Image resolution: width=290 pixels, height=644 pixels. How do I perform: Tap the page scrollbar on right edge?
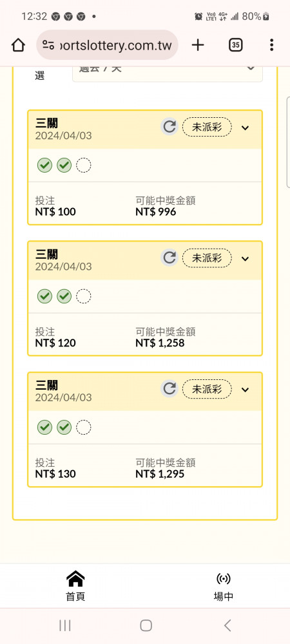tap(288, 142)
